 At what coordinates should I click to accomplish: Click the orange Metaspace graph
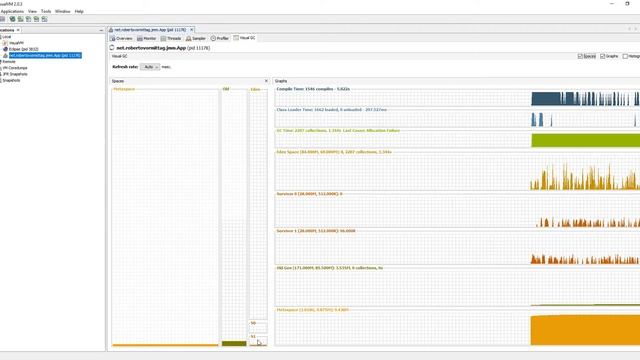(x=585, y=330)
